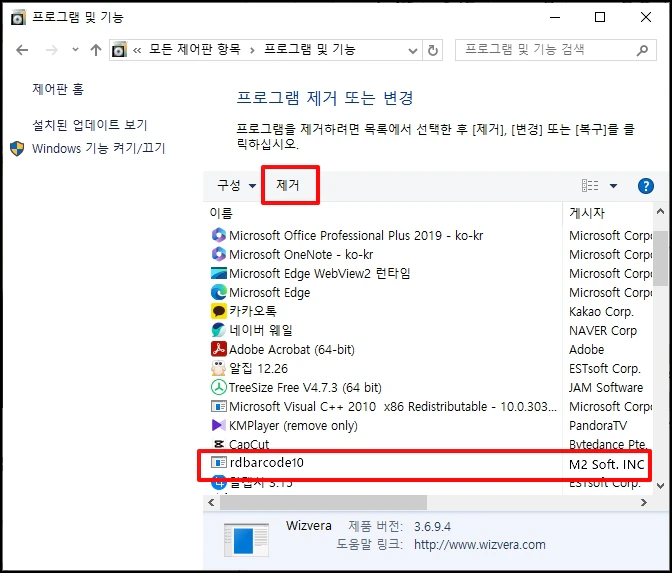Select the '네이버 웨일' program name

(x=261, y=330)
